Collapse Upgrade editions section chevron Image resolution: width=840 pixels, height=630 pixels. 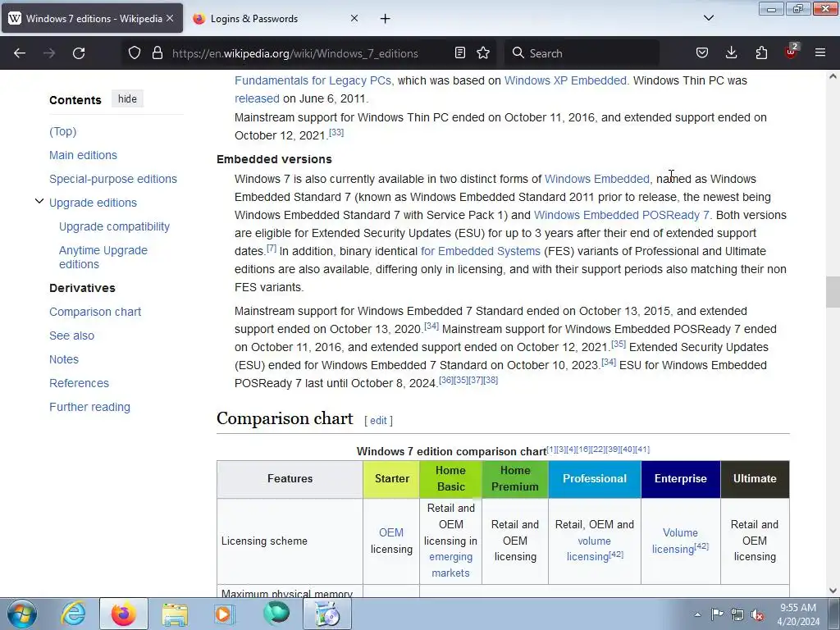click(x=39, y=202)
